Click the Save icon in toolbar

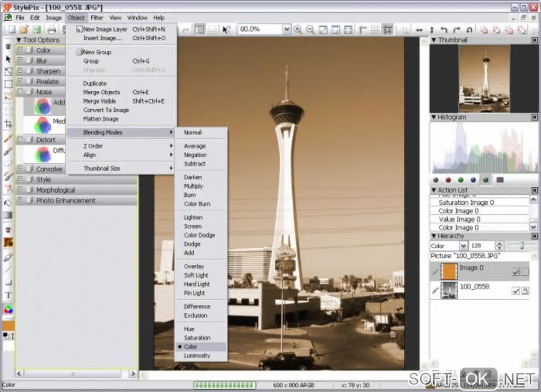pyautogui.click(x=37, y=30)
